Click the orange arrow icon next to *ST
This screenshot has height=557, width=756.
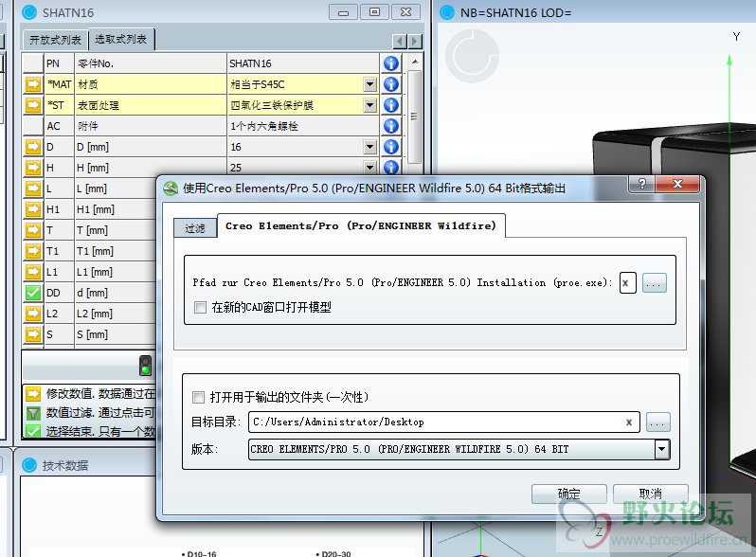pyautogui.click(x=33, y=105)
